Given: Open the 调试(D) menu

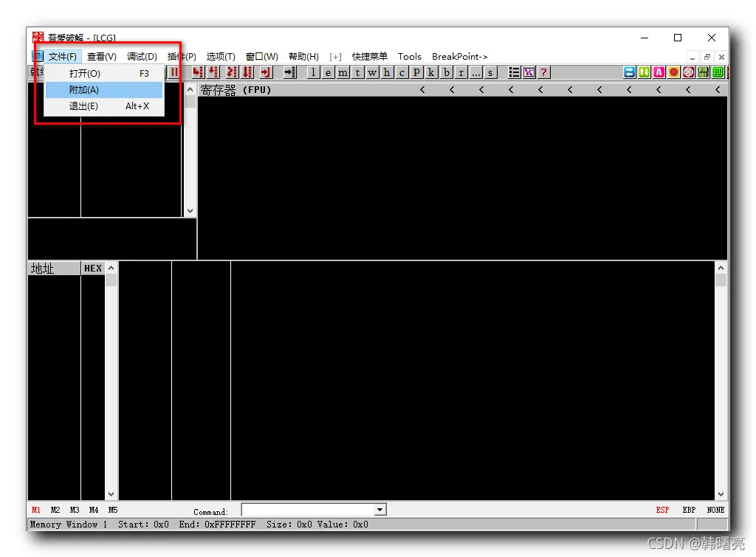Looking at the screenshot, I should (142, 56).
